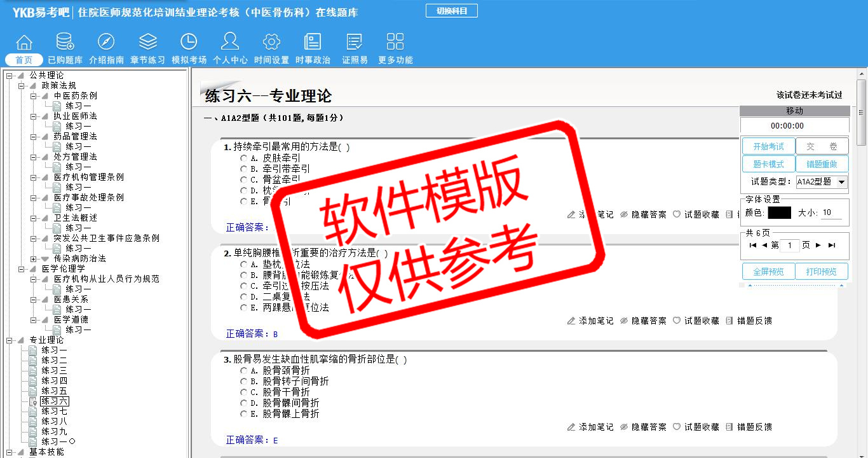Image resolution: width=868 pixels, height=458 pixels.
Task: Open 练习七 in the 专业理论 tree
Action: tap(54, 412)
